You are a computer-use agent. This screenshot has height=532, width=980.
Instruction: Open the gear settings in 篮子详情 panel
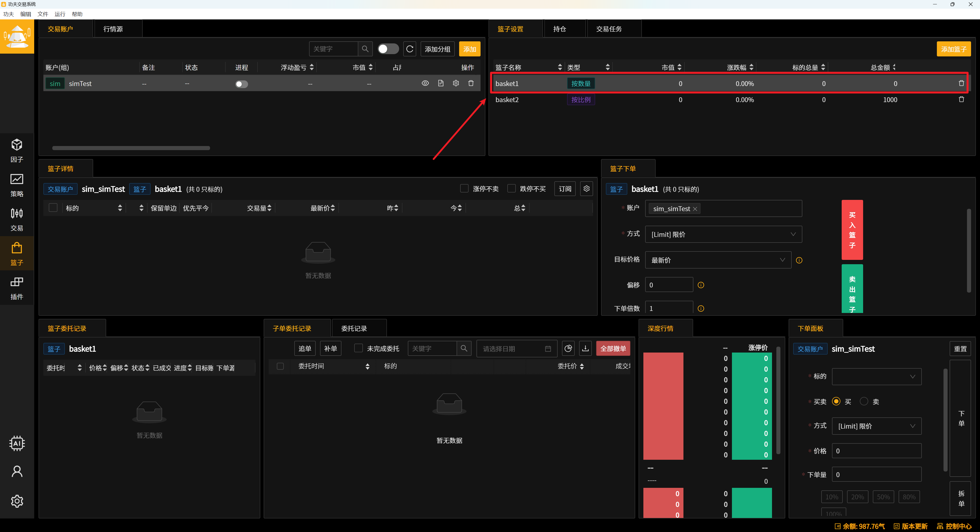point(587,189)
